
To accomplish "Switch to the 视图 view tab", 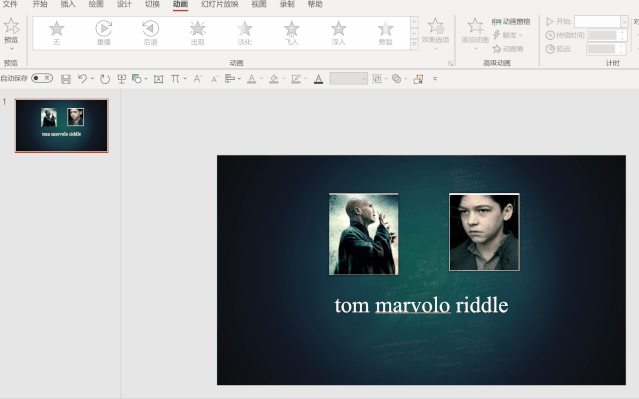I will [x=259, y=4].
